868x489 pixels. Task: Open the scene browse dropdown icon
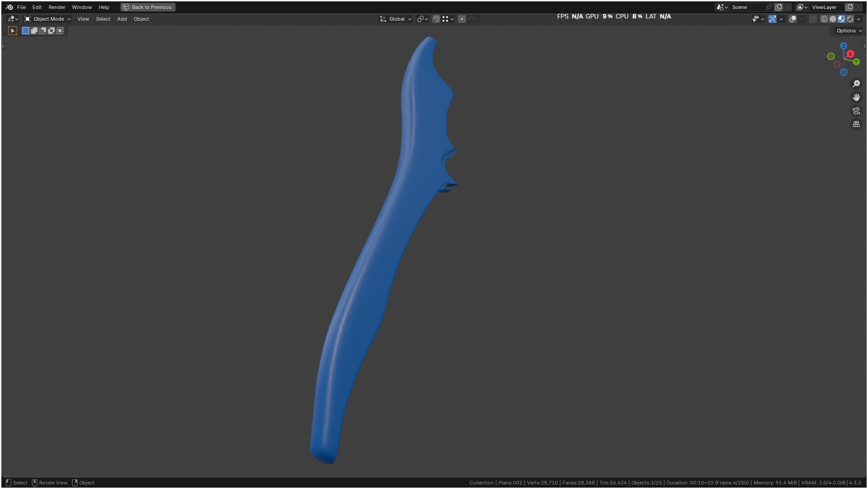pos(722,7)
